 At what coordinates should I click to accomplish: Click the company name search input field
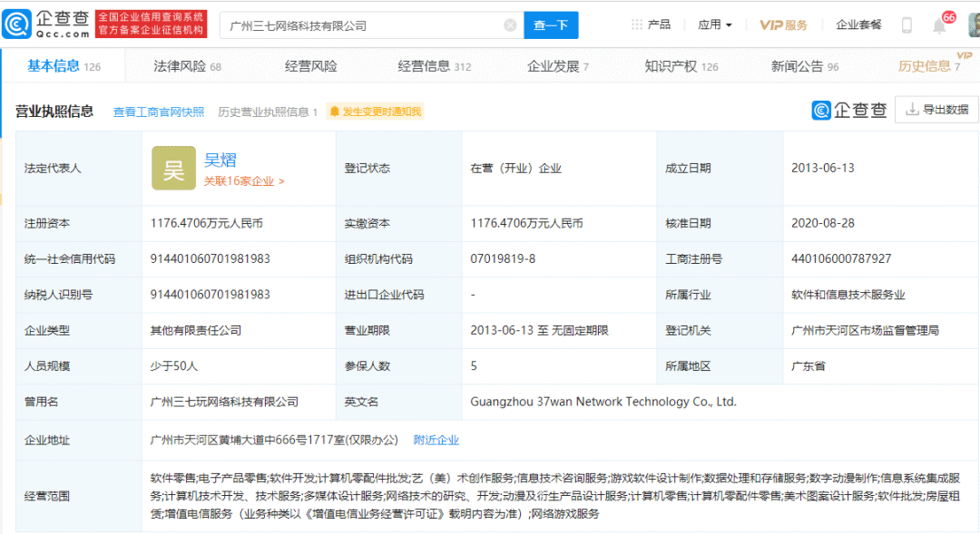[x=363, y=25]
